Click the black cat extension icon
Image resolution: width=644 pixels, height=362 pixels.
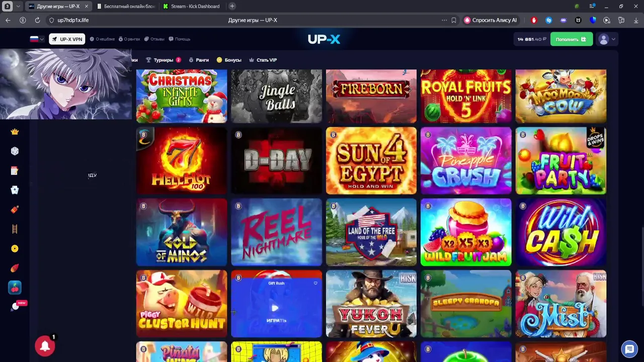click(x=578, y=20)
